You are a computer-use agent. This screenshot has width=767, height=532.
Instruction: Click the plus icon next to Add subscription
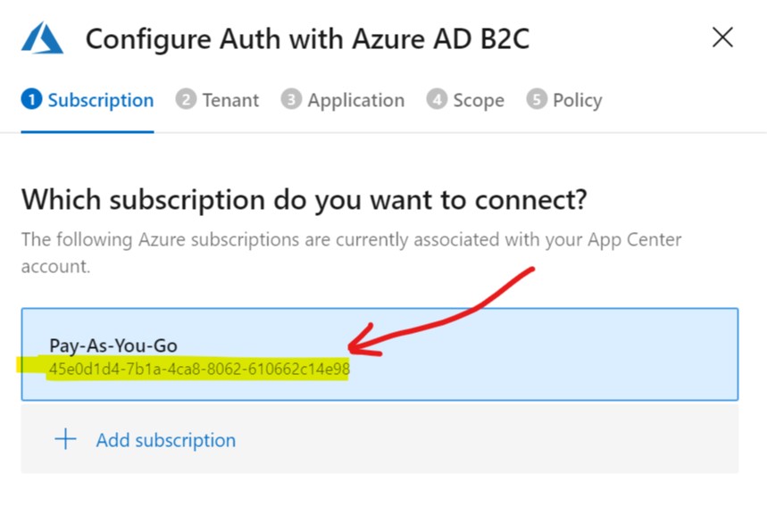tap(65, 438)
